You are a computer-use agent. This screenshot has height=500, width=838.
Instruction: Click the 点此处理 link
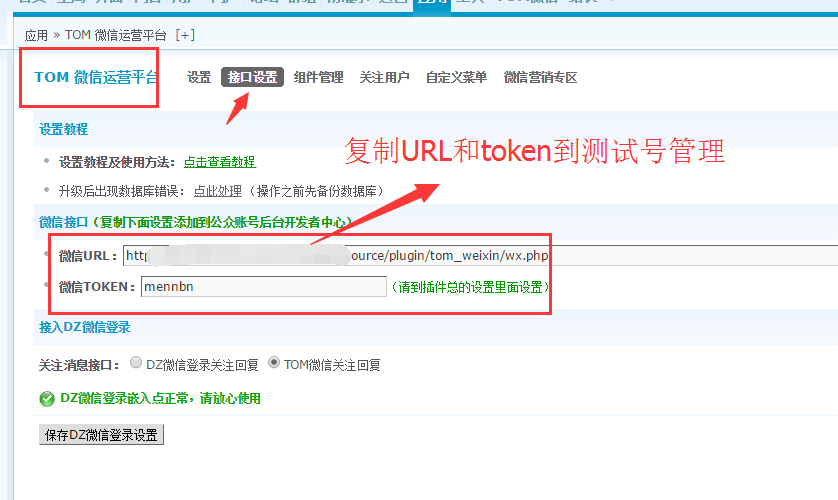pos(218,191)
